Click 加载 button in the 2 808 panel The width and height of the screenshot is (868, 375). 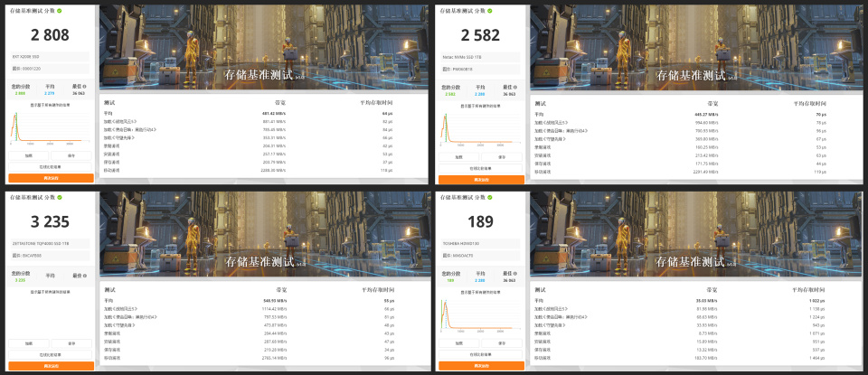[28, 156]
